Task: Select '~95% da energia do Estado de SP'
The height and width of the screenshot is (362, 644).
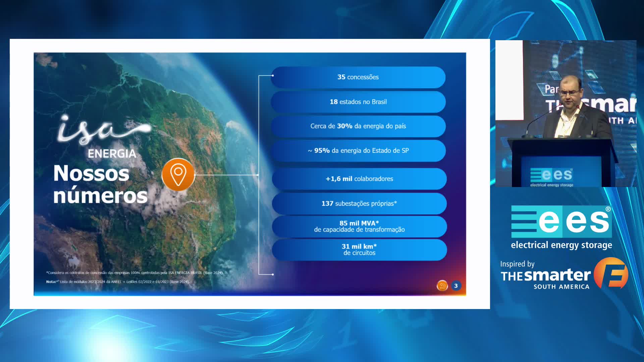Action: coord(358,150)
